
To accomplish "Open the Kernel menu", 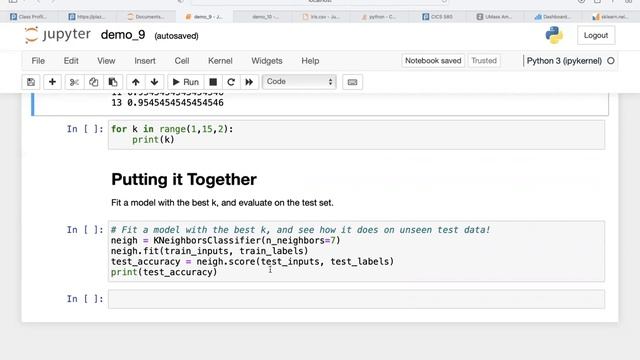I will (x=220, y=61).
